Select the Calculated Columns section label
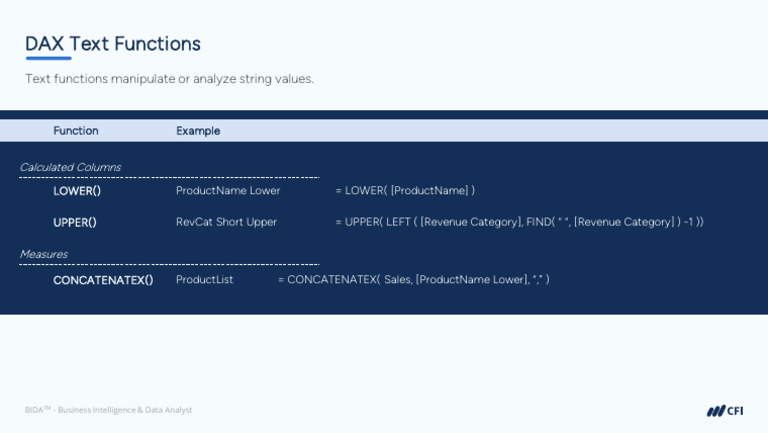Image resolution: width=768 pixels, height=433 pixels. click(x=70, y=167)
